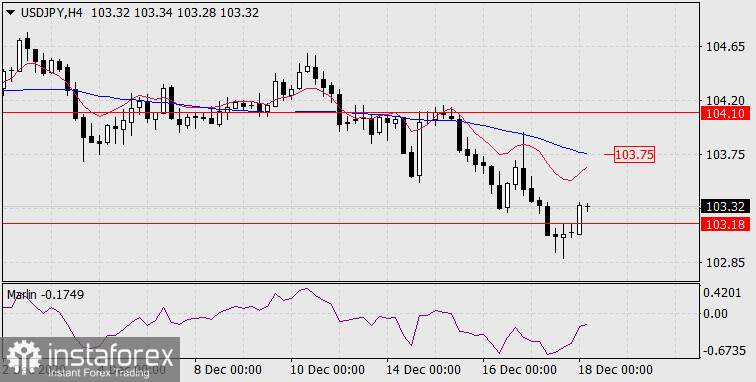Select the lower red horizontal line at 103.18
This screenshot has height=382, width=756.
pos(351,223)
